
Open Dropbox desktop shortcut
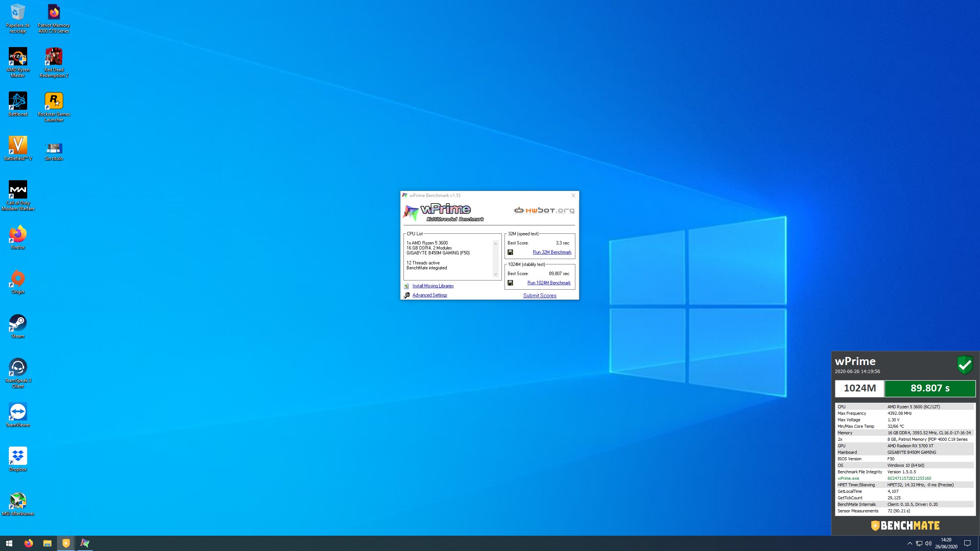tap(18, 460)
